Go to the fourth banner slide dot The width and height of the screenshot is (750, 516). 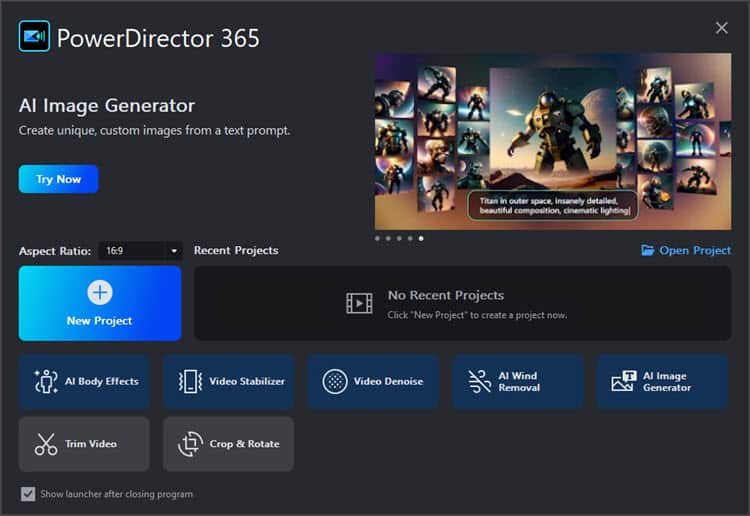pyautogui.click(x=410, y=238)
